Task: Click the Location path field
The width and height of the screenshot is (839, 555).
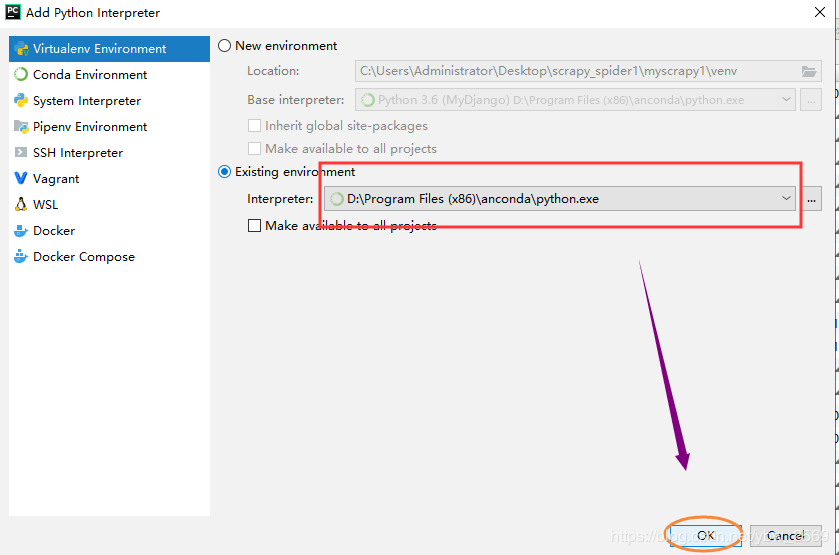Action: coord(588,71)
